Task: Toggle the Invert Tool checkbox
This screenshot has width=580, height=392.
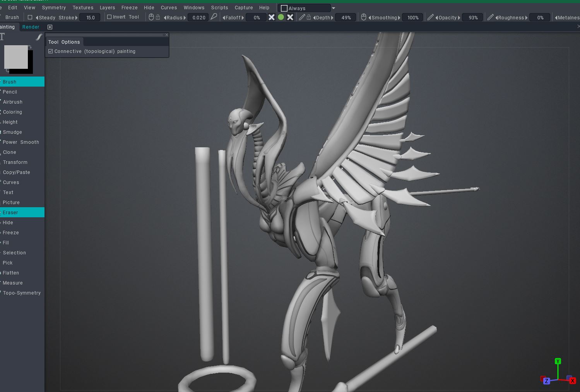Action: point(109,17)
